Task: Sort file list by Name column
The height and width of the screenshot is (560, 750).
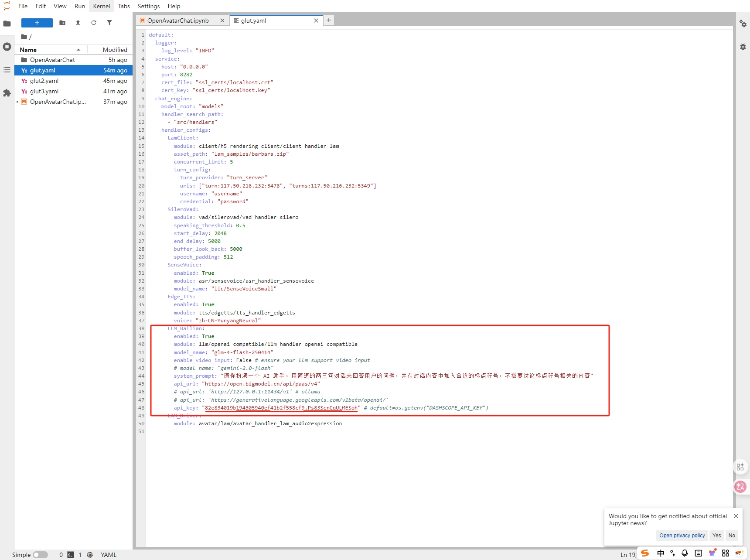Action: click(50, 50)
